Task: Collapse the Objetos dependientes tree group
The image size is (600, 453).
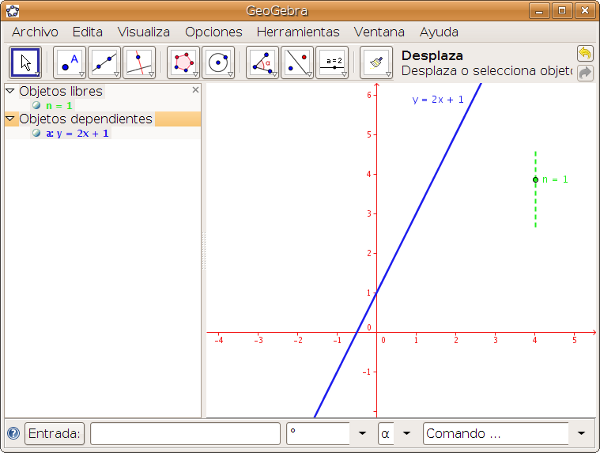Action: click(10, 119)
